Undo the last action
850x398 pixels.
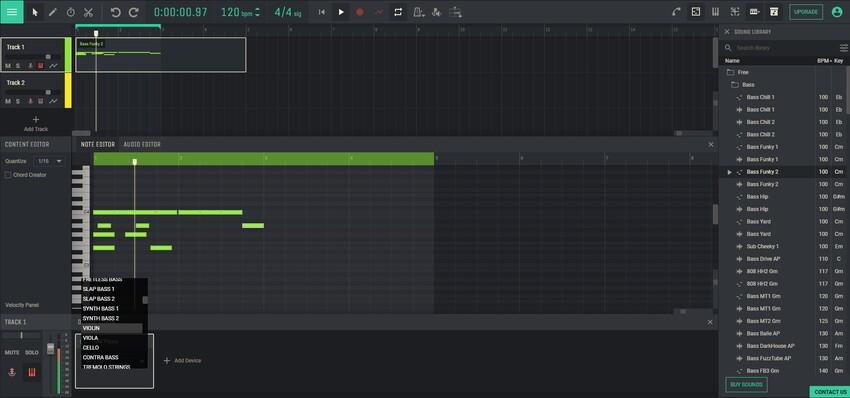[115, 12]
